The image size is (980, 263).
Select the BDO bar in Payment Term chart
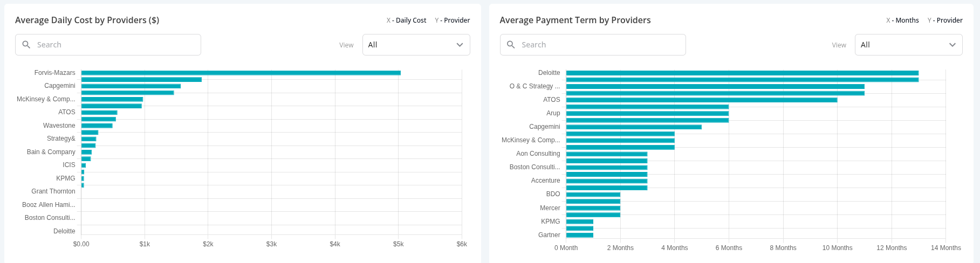click(x=593, y=195)
